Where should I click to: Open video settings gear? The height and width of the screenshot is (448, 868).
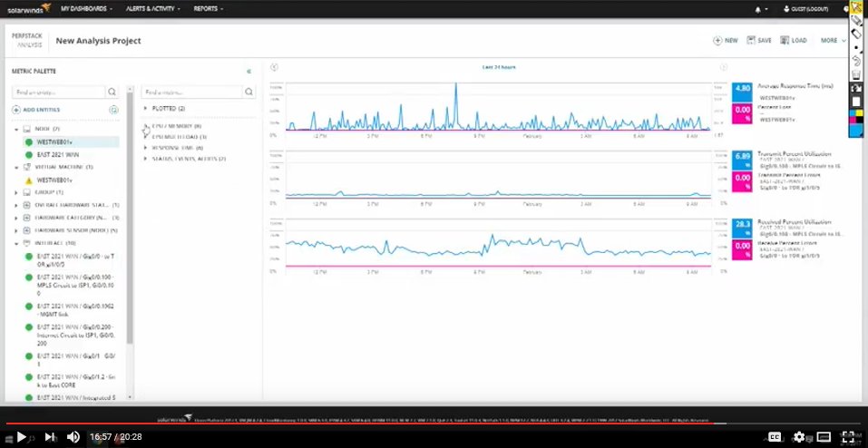(x=799, y=437)
